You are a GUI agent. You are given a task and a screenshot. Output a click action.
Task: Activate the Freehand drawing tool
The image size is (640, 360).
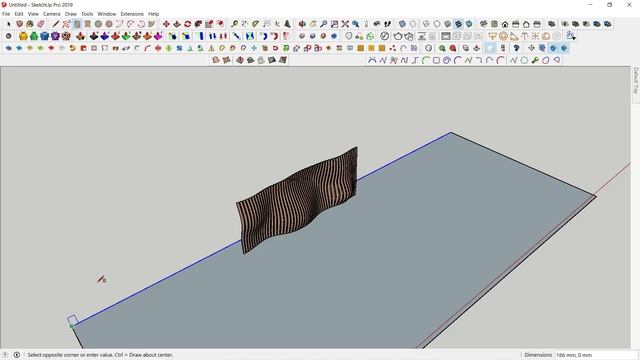pyautogui.click(x=66, y=24)
